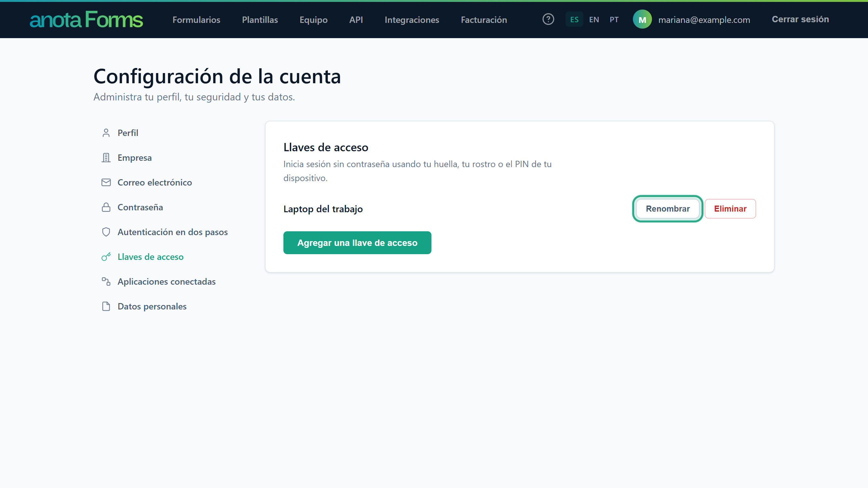Screen dimensions: 868x488
Task: Click the shield icon for two-step authentication
Action: 106,232
